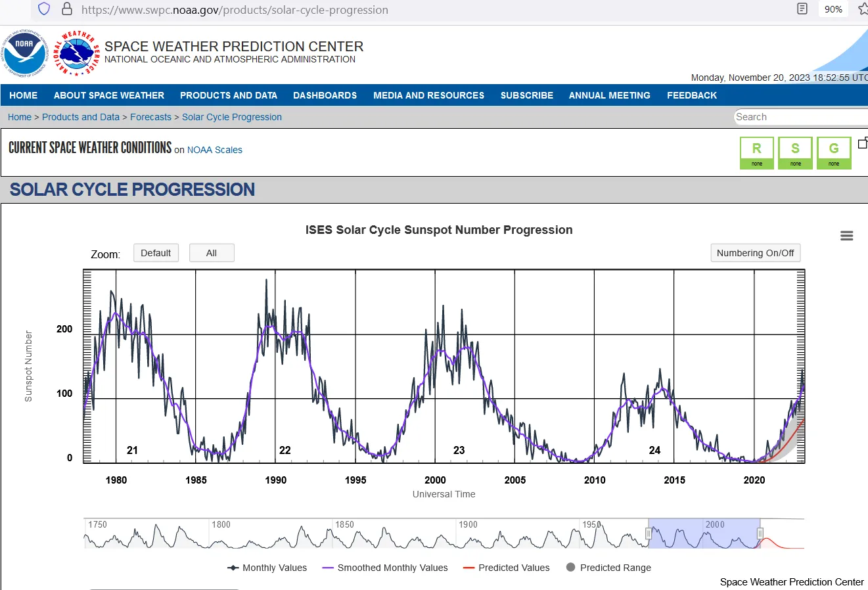Toggle the Monthly Values legend series
The height and width of the screenshot is (590, 868).
click(267, 568)
